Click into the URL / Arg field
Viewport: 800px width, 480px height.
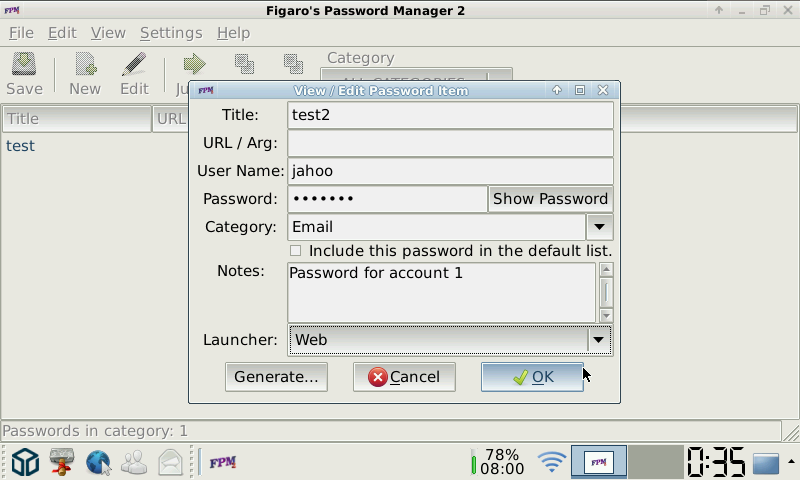(450, 143)
